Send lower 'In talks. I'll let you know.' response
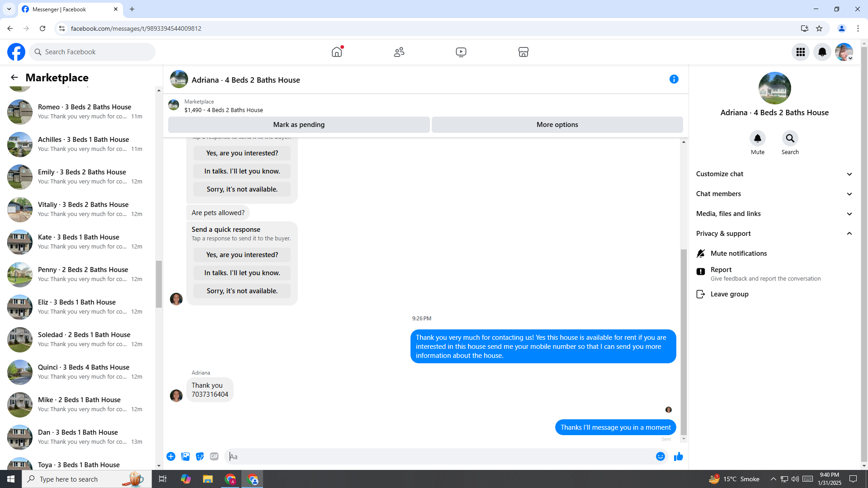Viewport: 868px width, 488px height. (242, 273)
